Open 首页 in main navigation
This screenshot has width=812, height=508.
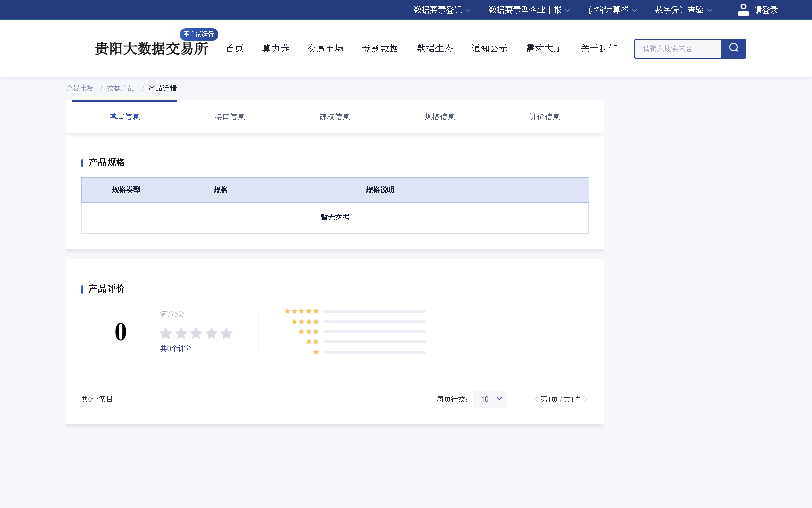234,48
